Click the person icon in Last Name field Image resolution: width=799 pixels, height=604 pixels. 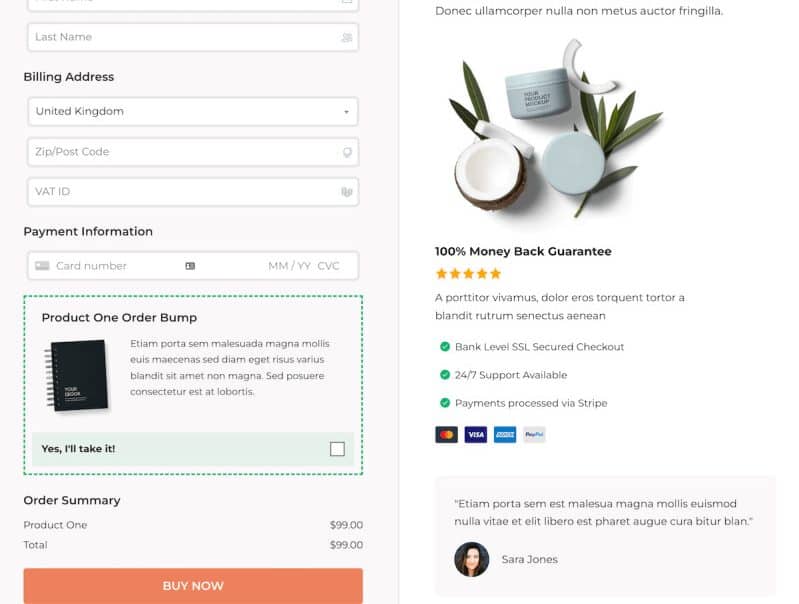click(x=347, y=37)
